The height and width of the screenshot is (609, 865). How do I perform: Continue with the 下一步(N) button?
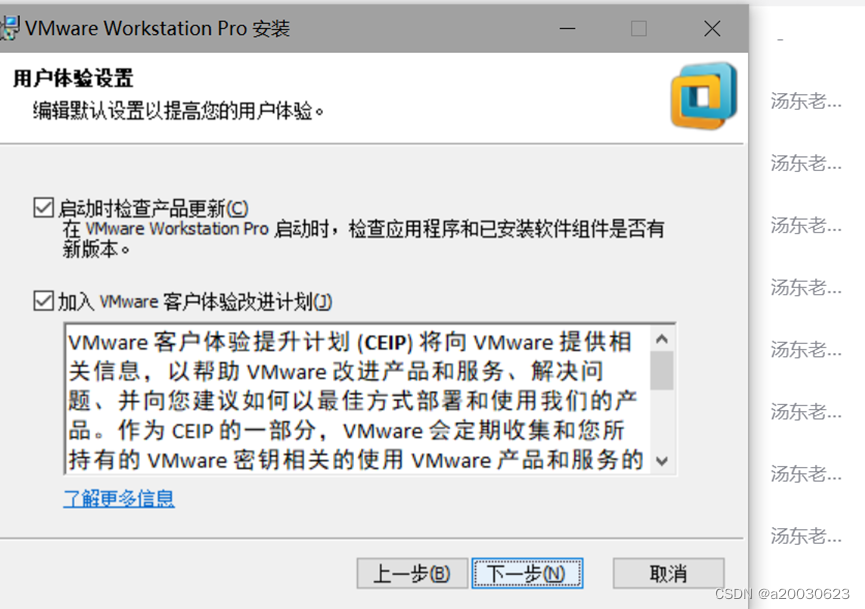pos(527,573)
